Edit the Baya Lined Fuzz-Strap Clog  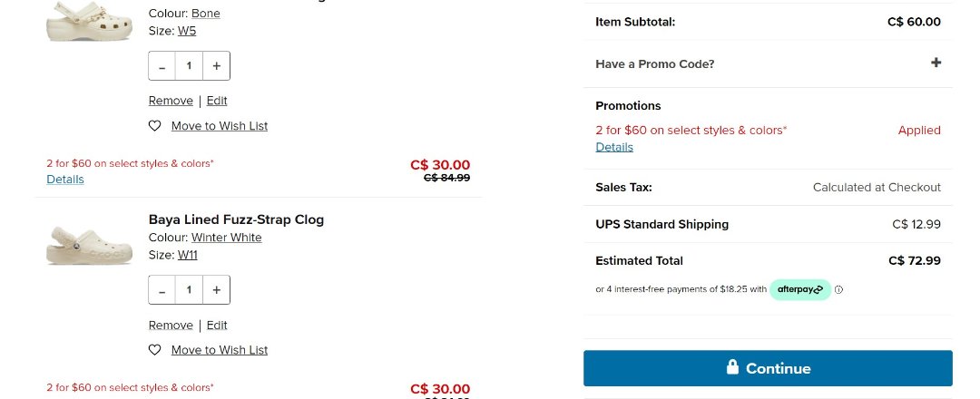(217, 325)
